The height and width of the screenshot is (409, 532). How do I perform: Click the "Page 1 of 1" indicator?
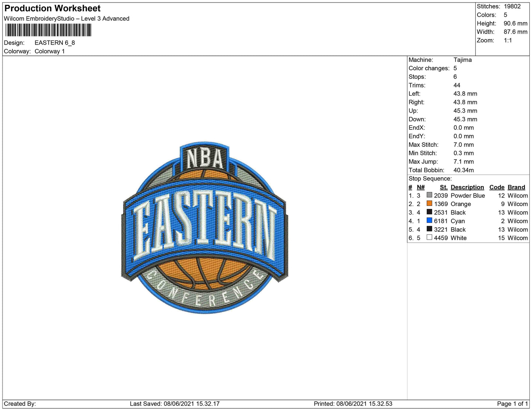click(512, 403)
